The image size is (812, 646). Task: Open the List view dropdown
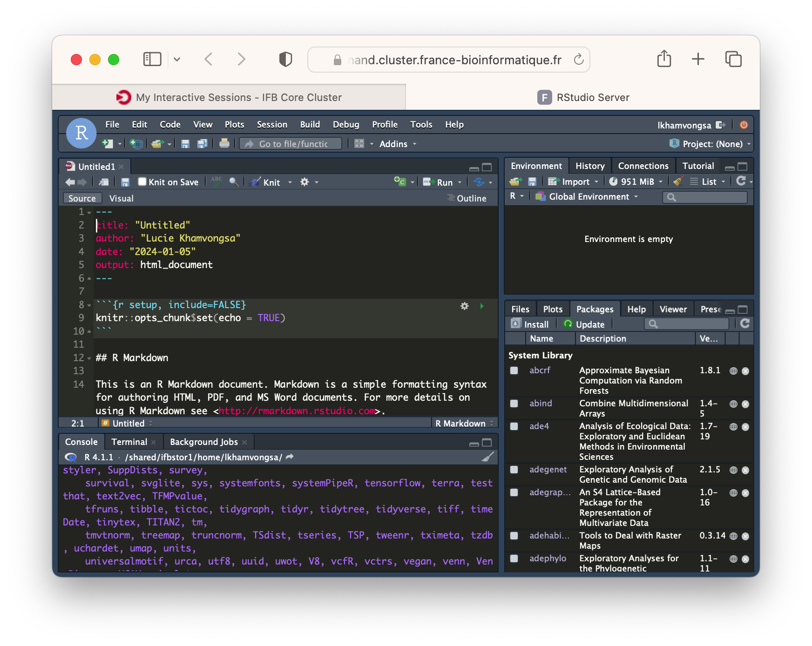708,182
